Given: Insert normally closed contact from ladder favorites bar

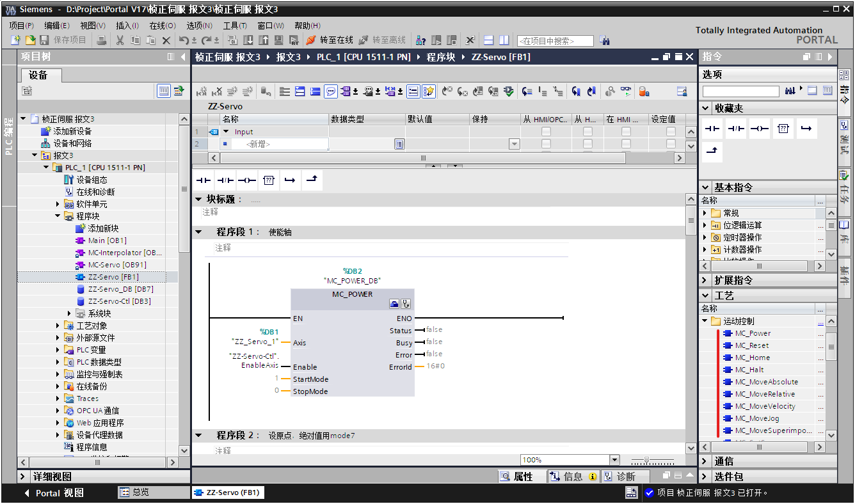Looking at the screenshot, I should tap(225, 180).
